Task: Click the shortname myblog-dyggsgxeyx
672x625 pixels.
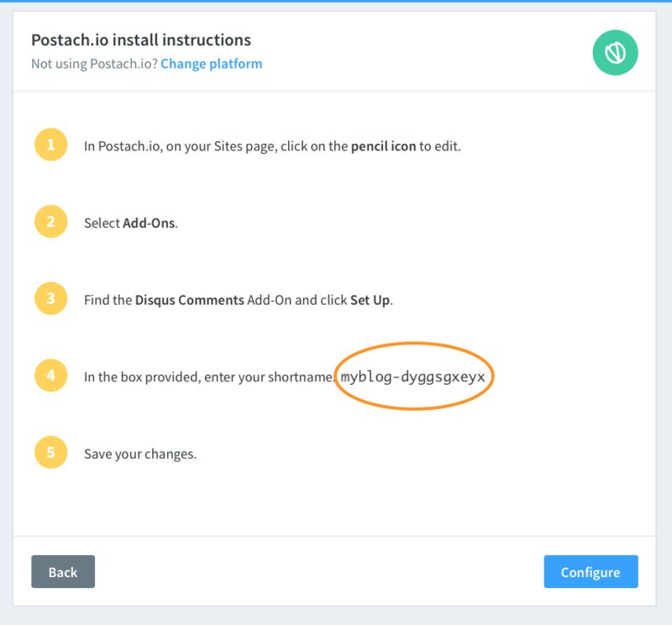Action: tap(413, 377)
